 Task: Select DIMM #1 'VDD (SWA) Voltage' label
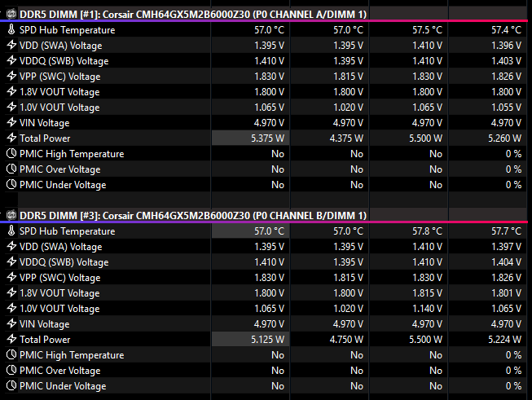(61, 46)
